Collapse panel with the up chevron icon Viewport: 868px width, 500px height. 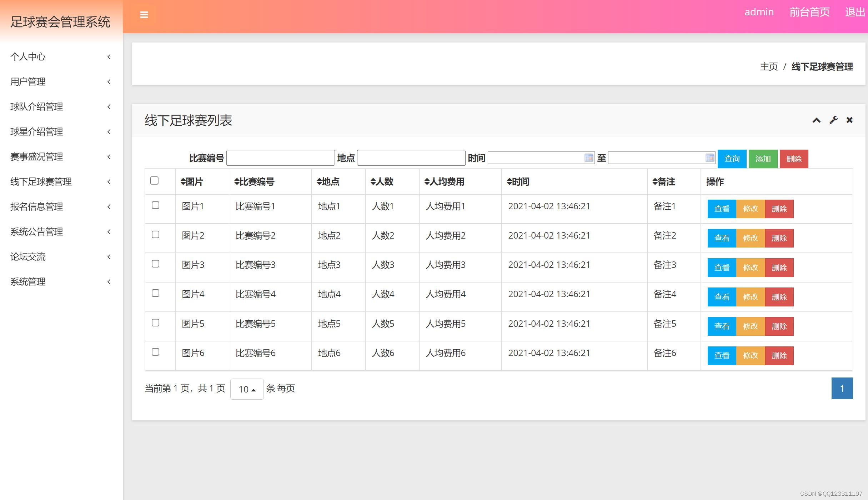(816, 120)
